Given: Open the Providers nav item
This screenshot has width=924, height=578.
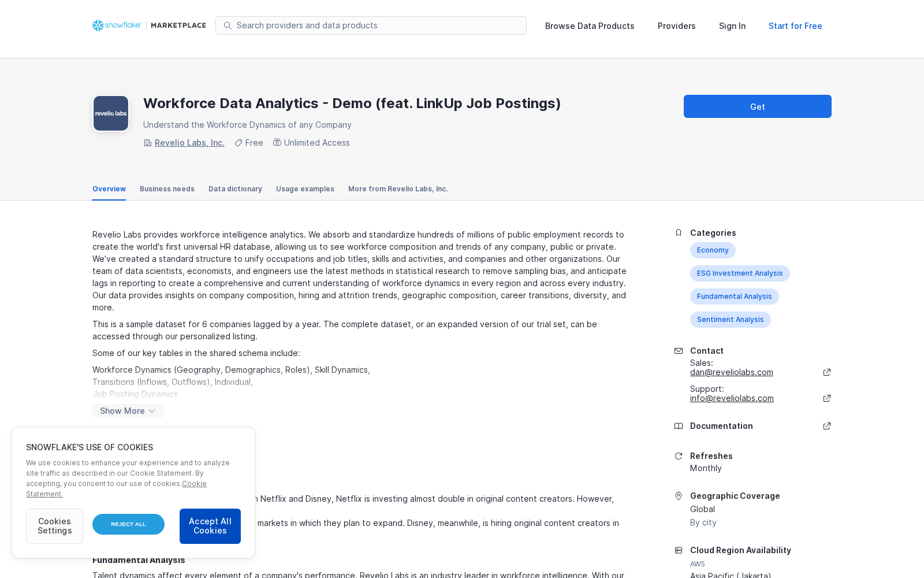Looking at the screenshot, I should tap(677, 26).
